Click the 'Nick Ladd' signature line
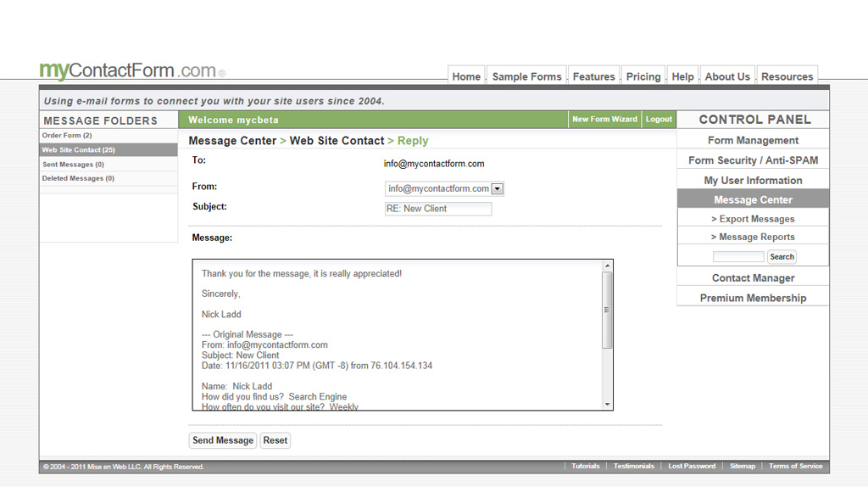Viewport: 868px width, 487px height. (221, 314)
